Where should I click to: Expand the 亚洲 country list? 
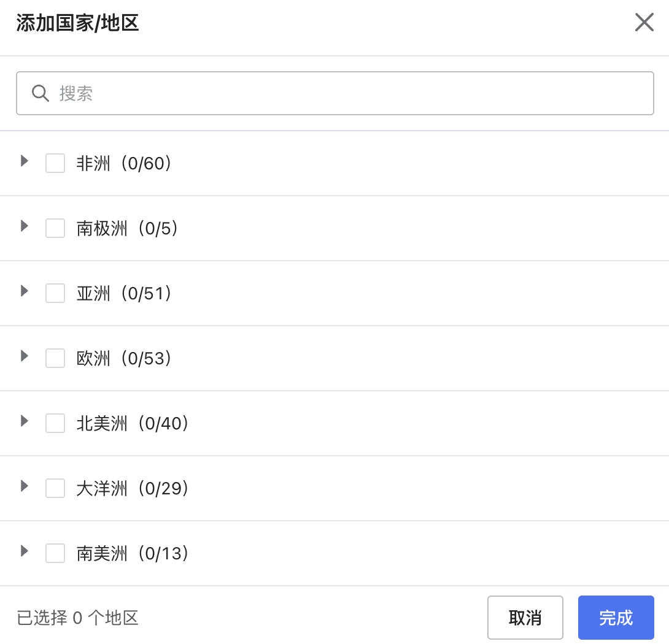click(x=24, y=291)
